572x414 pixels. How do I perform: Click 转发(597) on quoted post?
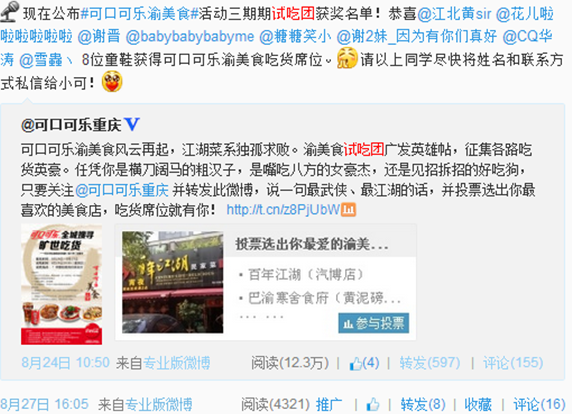click(x=429, y=363)
